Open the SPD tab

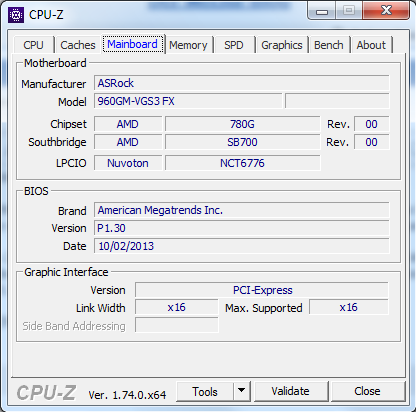[234, 45]
